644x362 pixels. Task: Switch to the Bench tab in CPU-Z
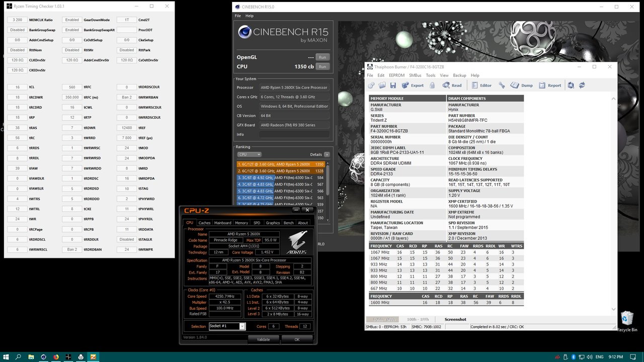(x=289, y=223)
